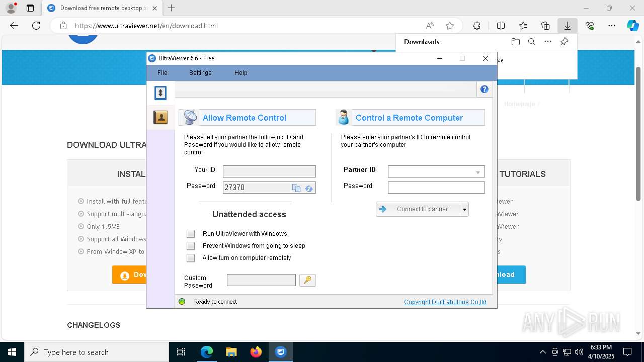This screenshot has height=362, width=644.
Task: Click the Your ID field
Action: tap(269, 171)
